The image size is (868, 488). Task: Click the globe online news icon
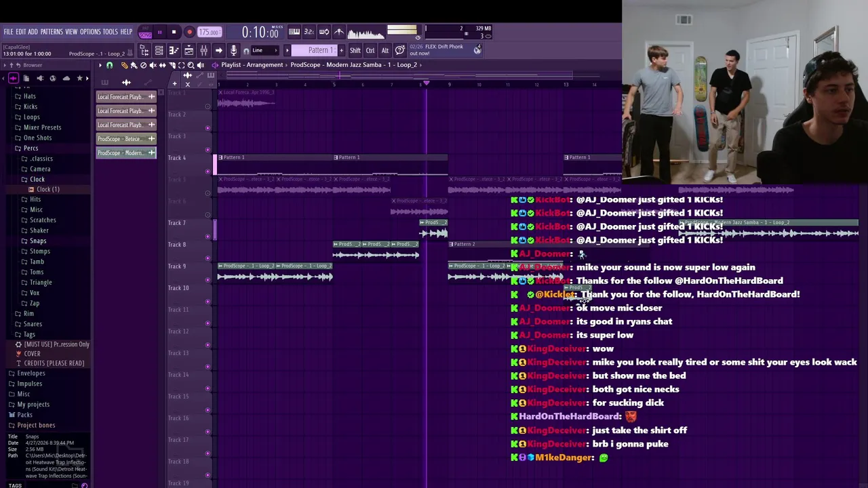pyautogui.click(x=477, y=49)
